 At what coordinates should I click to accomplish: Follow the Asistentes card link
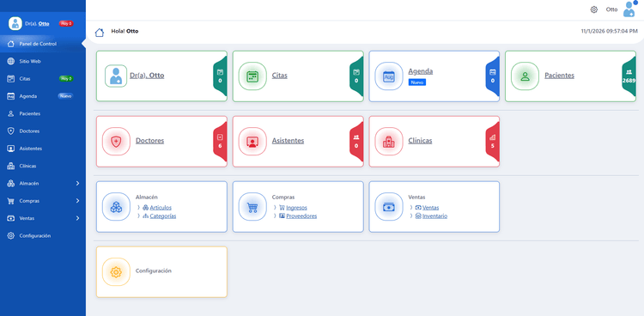click(288, 141)
